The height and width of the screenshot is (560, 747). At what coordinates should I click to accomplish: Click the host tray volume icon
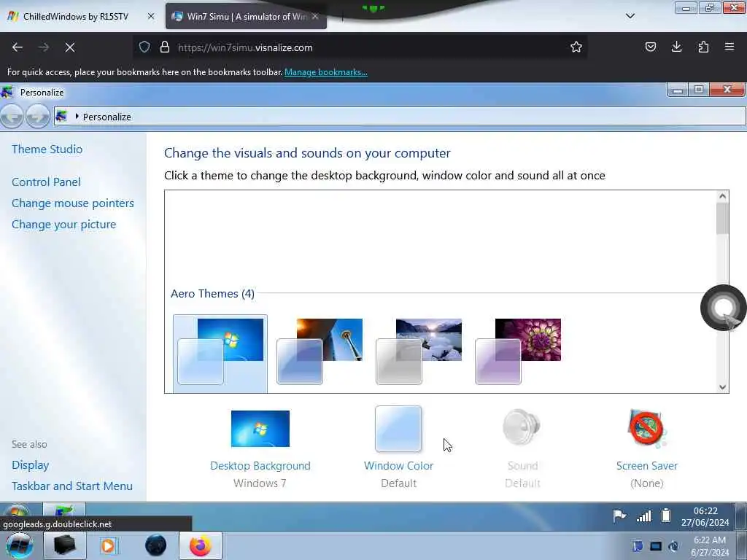[x=673, y=546]
